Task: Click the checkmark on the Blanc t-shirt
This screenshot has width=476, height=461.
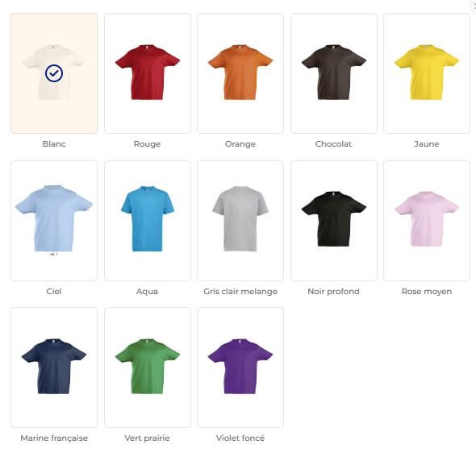Action: [x=54, y=73]
